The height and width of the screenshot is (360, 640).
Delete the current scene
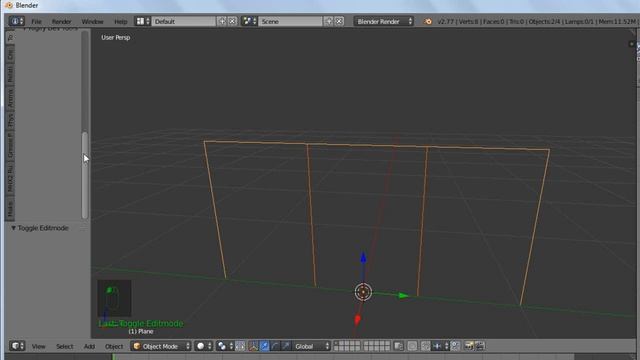point(339,21)
